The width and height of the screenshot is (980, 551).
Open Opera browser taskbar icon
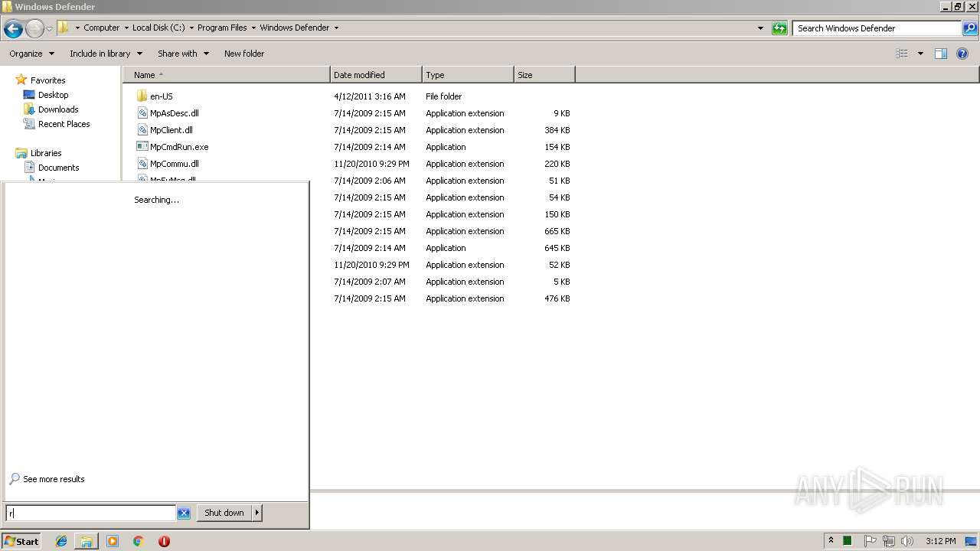[x=164, y=541]
